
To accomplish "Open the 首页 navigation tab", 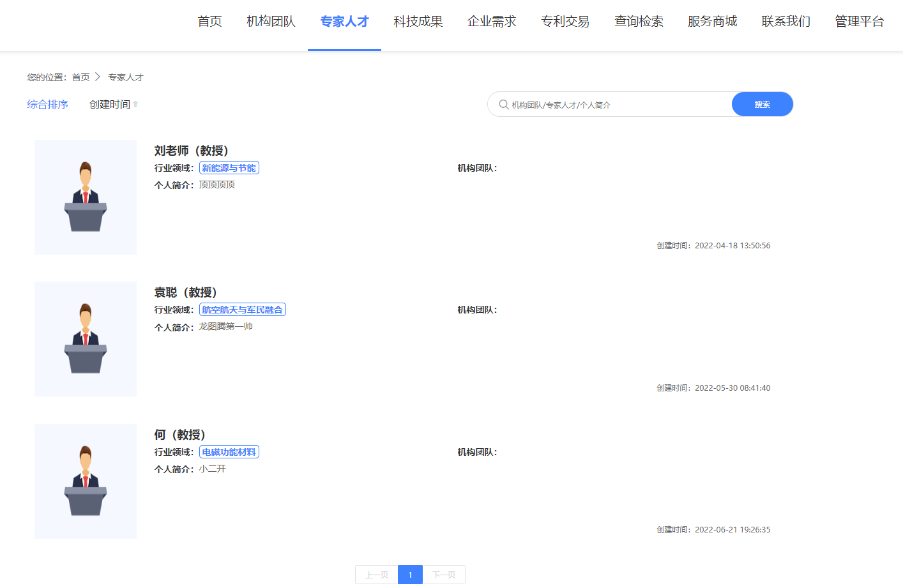I will (209, 22).
